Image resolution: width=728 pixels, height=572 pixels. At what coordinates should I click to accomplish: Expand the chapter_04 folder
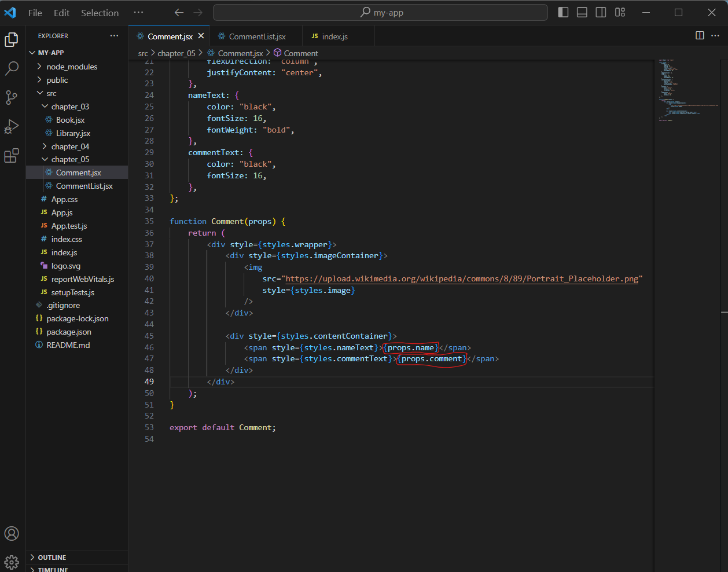(70, 146)
